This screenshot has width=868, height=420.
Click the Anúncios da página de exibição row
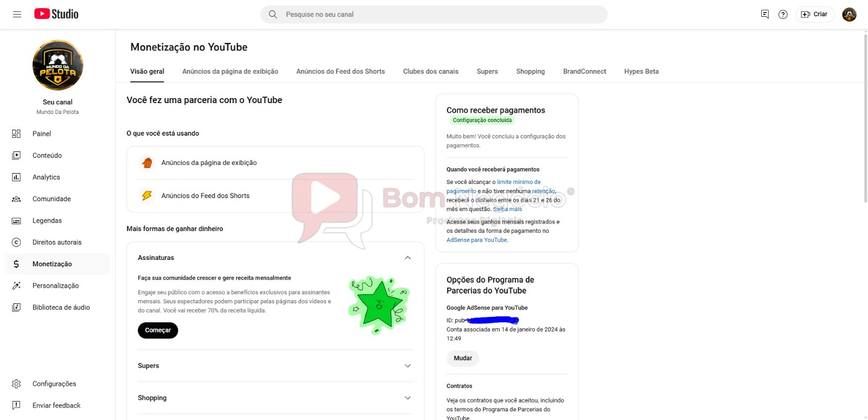tap(276, 163)
